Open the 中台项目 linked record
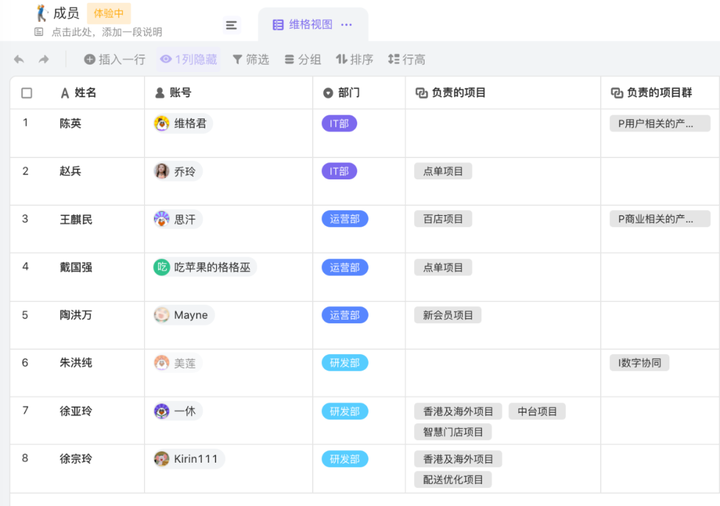 coord(537,411)
